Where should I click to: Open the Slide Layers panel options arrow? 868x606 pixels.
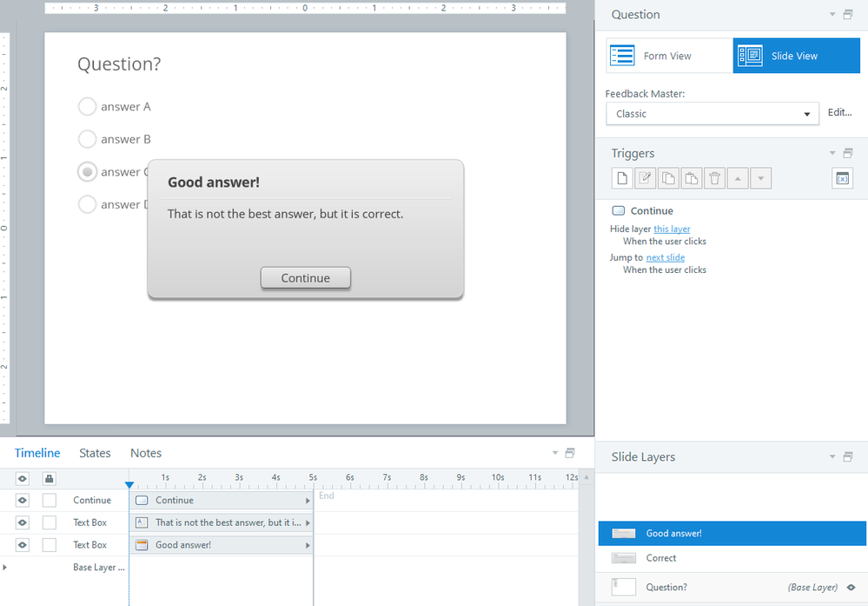coord(832,457)
